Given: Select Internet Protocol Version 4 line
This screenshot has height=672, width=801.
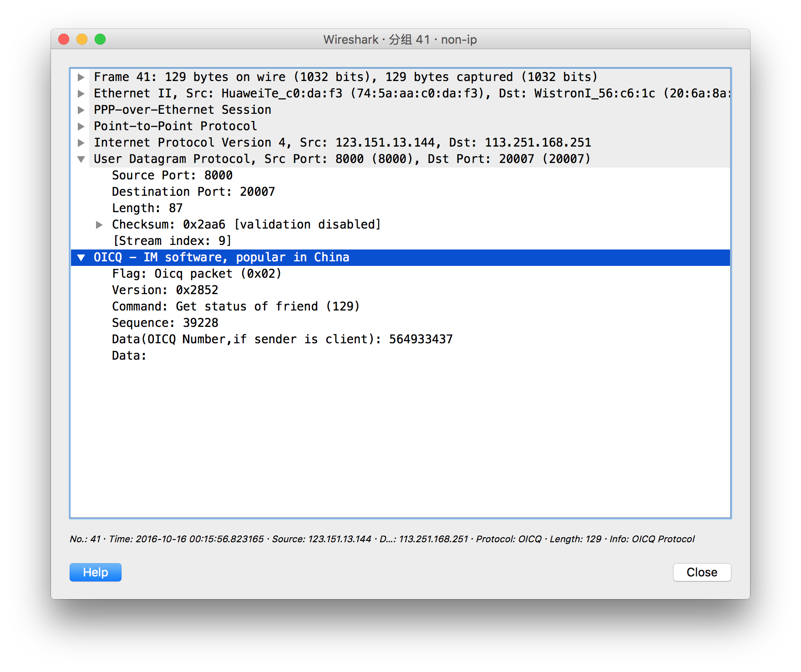Looking at the screenshot, I should 342,143.
